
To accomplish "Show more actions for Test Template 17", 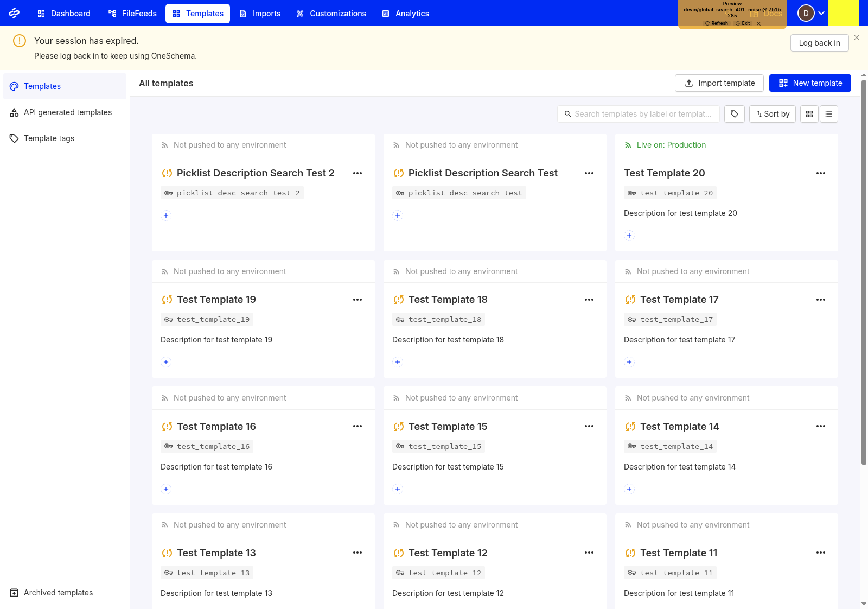I will [x=821, y=300].
